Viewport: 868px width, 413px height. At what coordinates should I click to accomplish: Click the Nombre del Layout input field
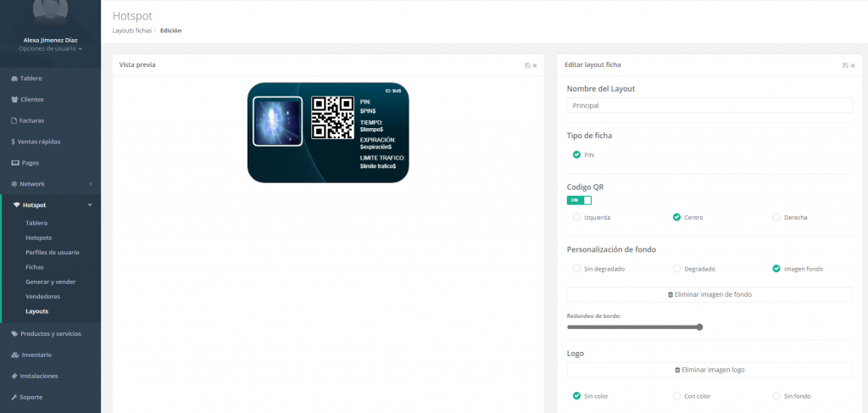[x=709, y=105]
